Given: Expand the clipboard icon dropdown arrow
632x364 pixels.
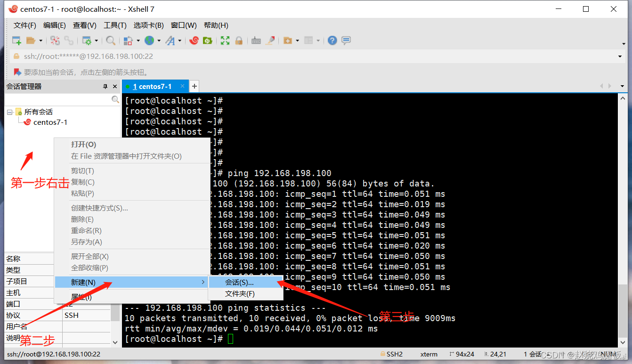Looking at the screenshot, I should 138,41.
